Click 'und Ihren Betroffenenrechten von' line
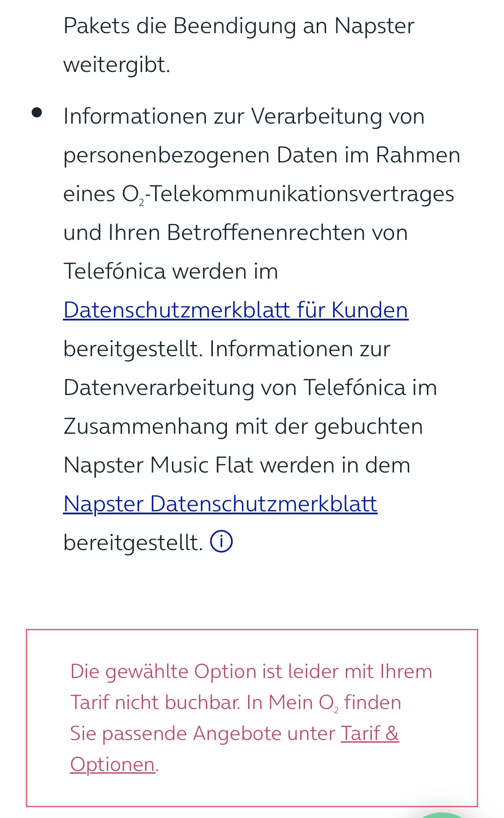The height and width of the screenshot is (818, 504). pos(235,233)
